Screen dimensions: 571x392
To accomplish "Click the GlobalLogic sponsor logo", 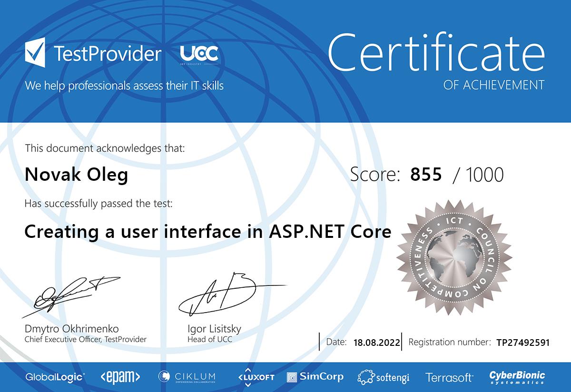I will [x=55, y=377].
